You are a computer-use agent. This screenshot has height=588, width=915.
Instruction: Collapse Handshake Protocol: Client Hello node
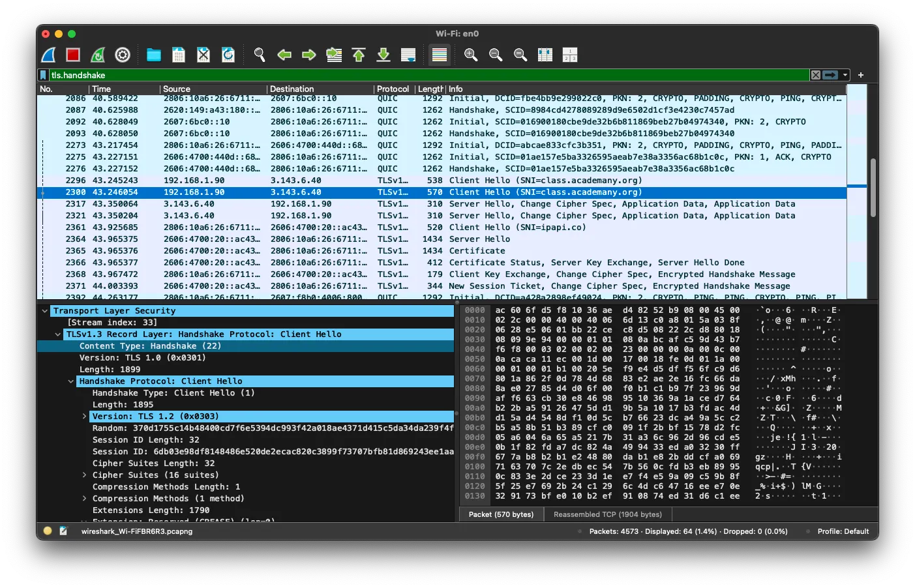[x=71, y=381]
